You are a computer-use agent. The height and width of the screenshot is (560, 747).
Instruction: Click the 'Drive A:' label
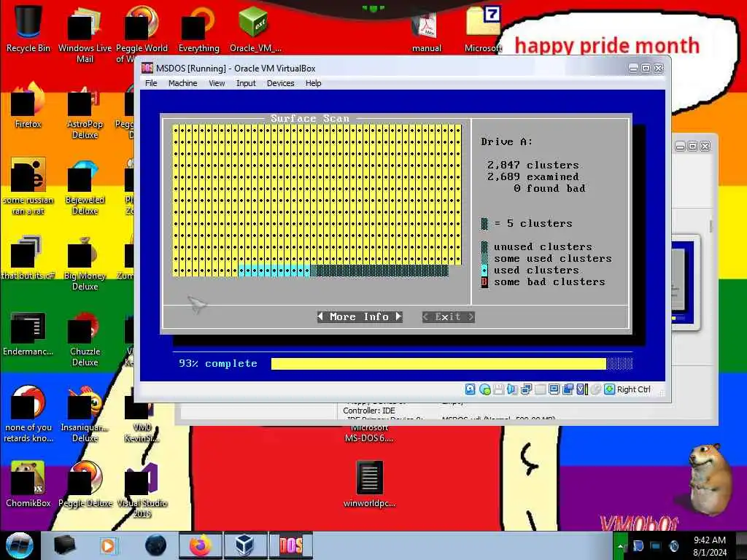tap(506, 142)
